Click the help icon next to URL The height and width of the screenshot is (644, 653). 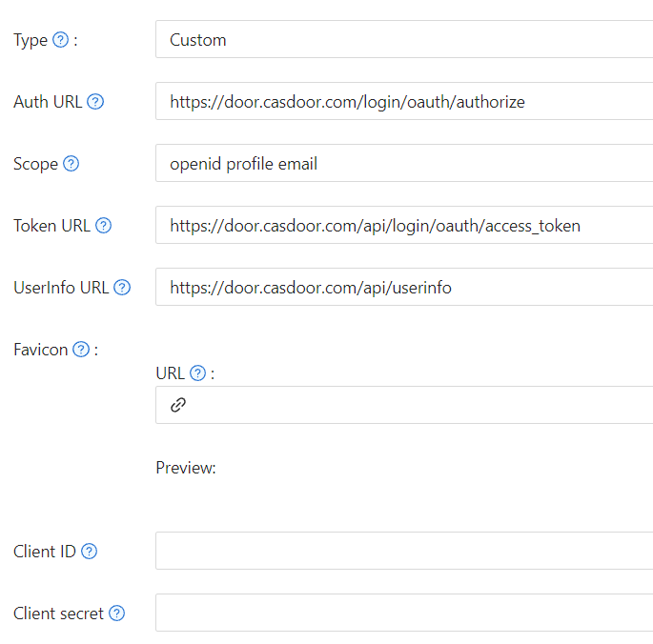click(197, 373)
